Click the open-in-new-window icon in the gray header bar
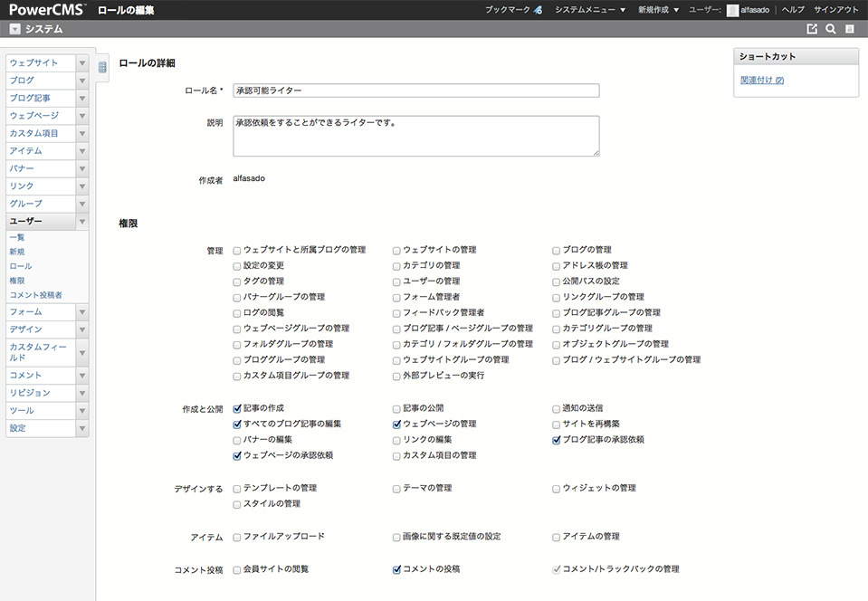Viewport: 868px width, 601px height. click(x=812, y=29)
